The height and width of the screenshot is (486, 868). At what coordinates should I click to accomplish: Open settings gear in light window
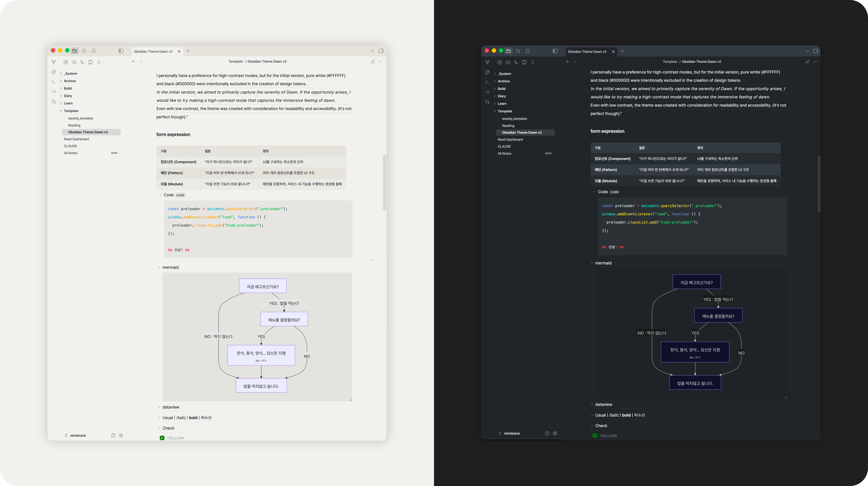(x=121, y=435)
